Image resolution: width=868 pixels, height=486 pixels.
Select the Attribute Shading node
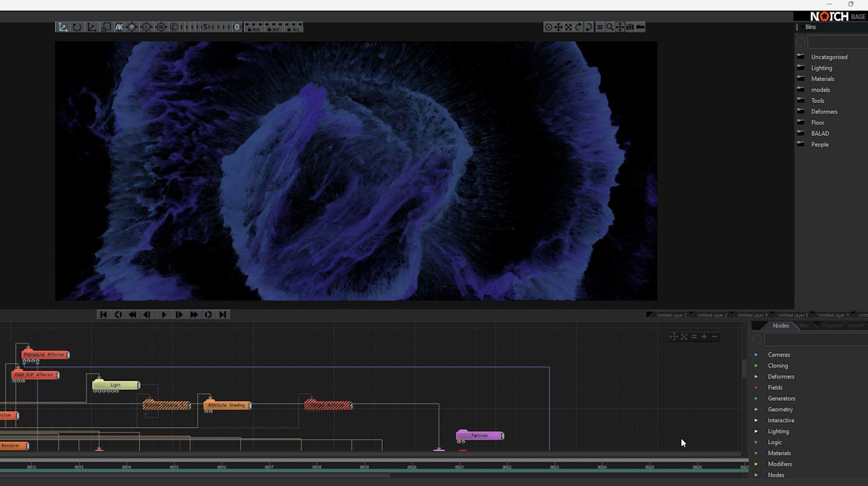click(x=227, y=405)
